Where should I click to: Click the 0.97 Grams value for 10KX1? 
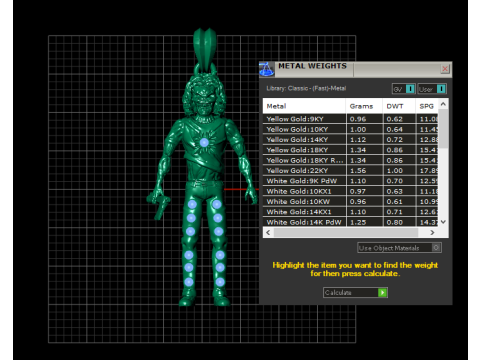tap(358, 191)
